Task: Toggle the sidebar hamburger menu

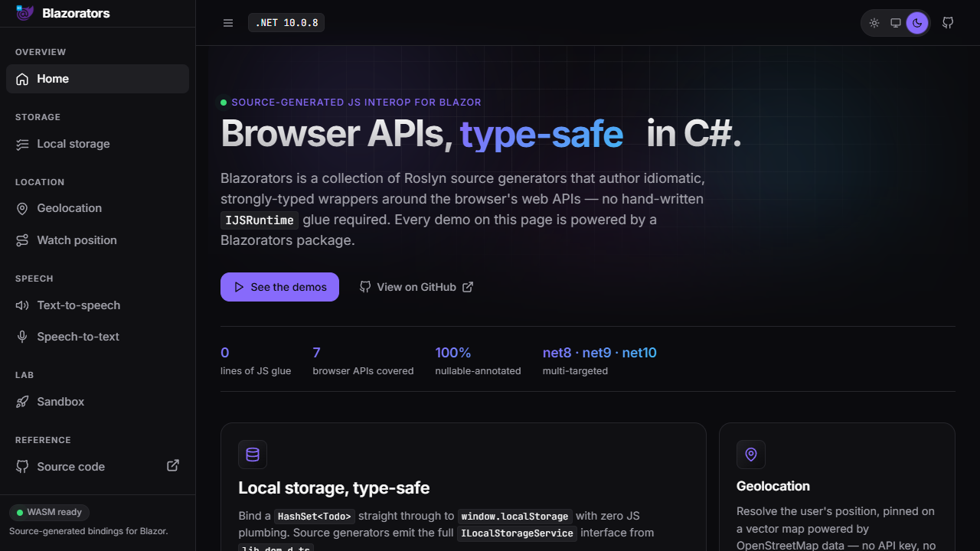Action: pos(228,23)
